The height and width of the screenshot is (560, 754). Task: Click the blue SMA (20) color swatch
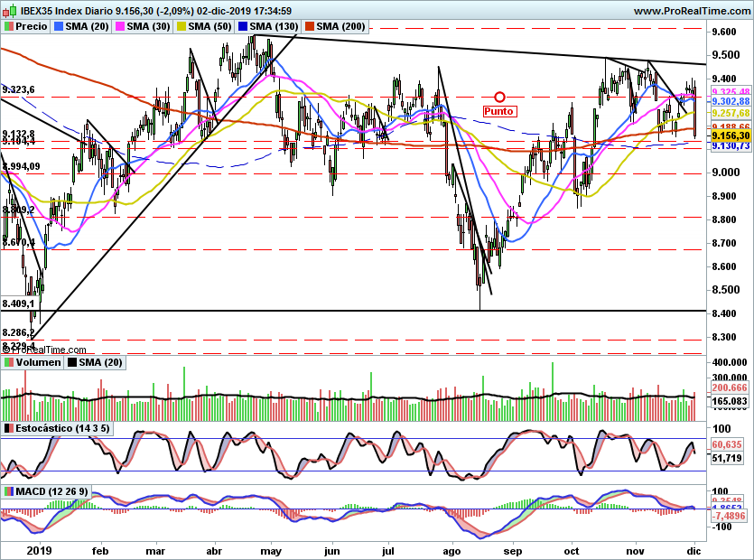pyautogui.click(x=59, y=26)
